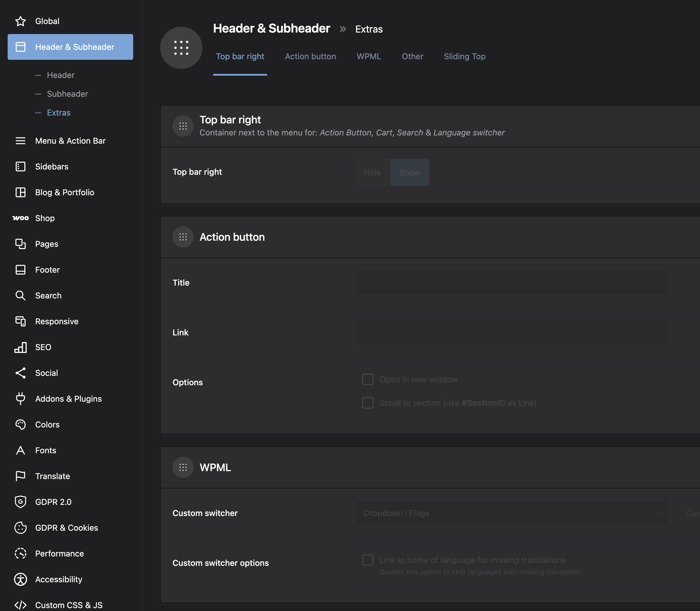Set Top bar right to Hide
This screenshot has width=700, height=611.
coord(372,172)
